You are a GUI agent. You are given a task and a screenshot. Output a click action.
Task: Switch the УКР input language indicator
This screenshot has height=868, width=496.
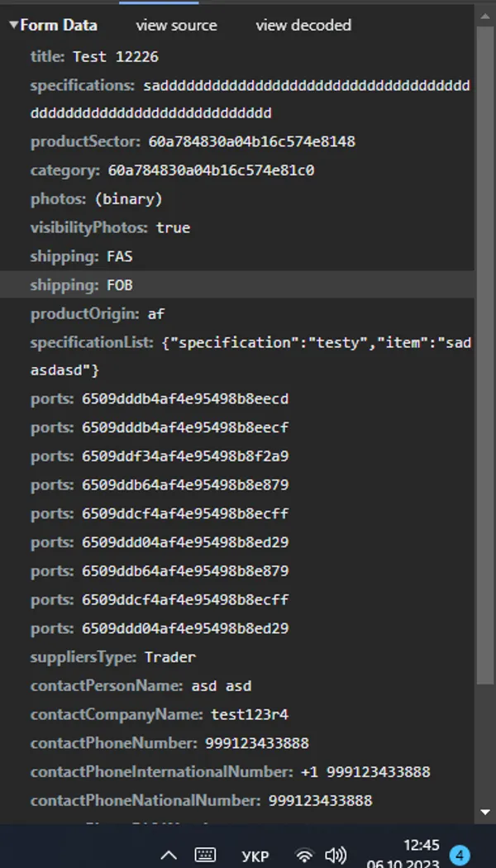click(x=255, y=856)
